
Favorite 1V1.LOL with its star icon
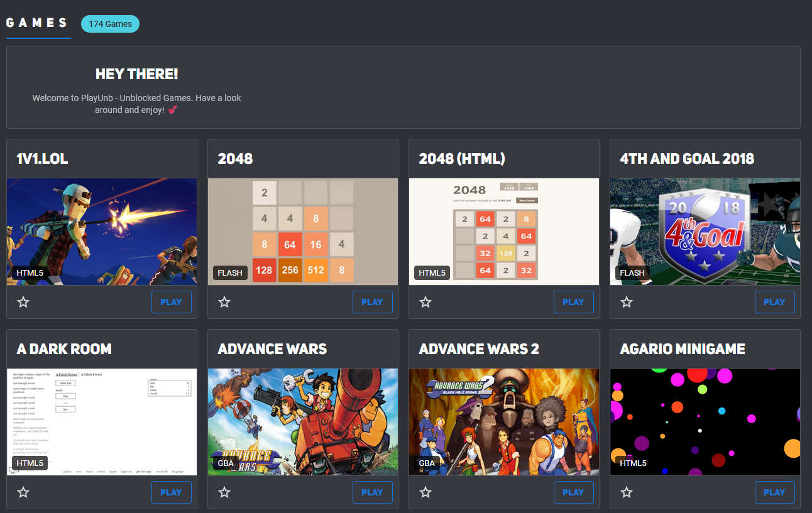click(23, 302)
